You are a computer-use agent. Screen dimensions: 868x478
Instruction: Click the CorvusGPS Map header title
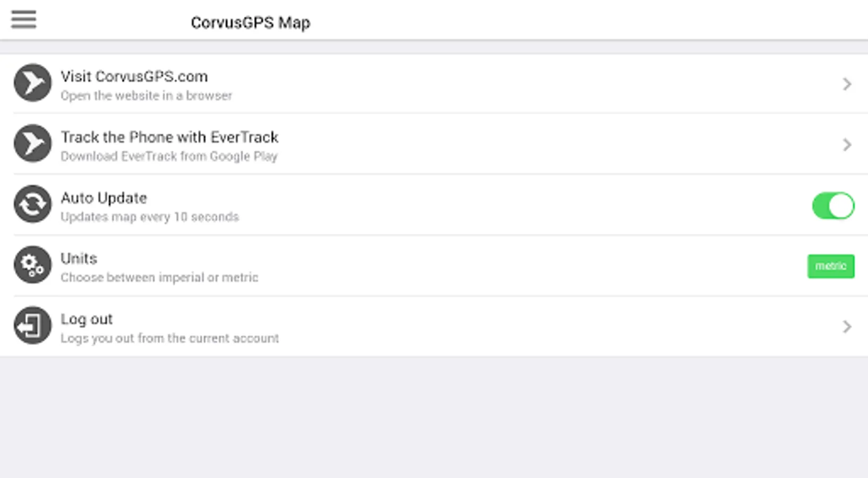point(250,23)
